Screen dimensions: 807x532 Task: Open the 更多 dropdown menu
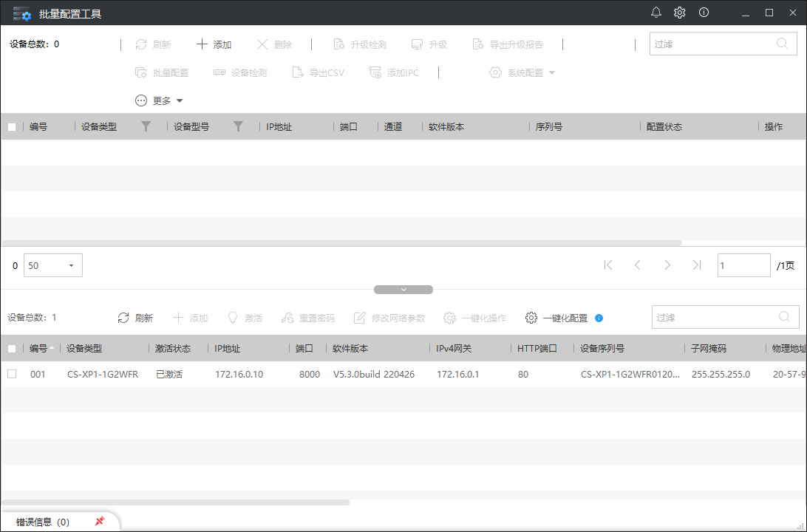[x=159, y=100]
